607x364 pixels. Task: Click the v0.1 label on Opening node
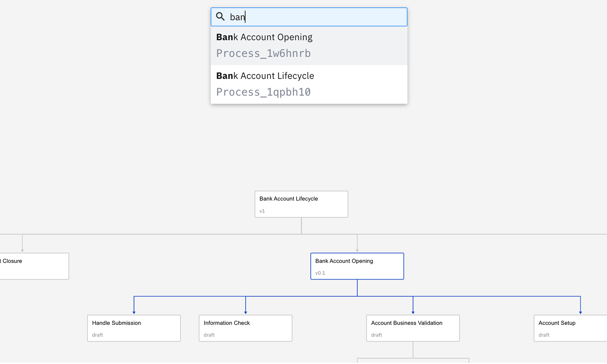[320, 273]
